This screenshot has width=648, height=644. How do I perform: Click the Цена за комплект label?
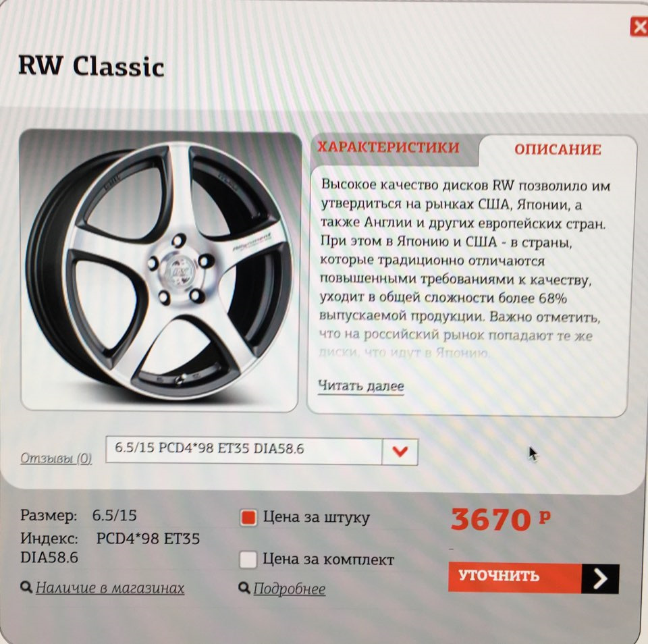(x=329, y=559)
